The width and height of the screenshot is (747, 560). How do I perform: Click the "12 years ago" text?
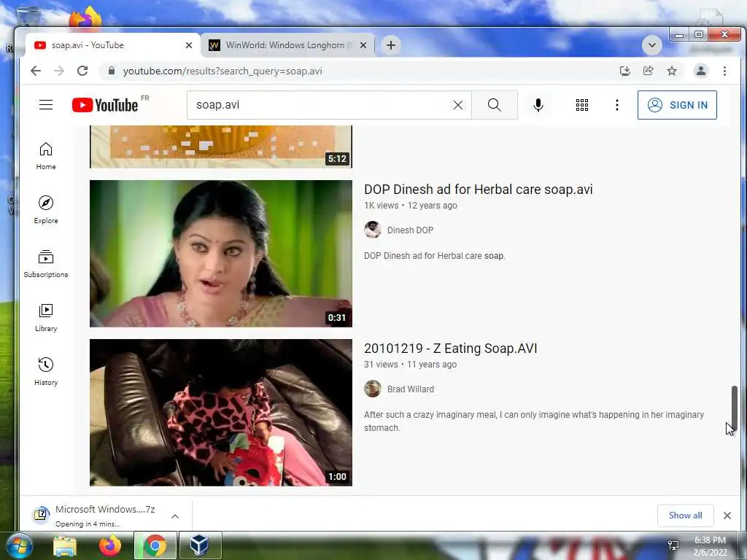(432, 205)
